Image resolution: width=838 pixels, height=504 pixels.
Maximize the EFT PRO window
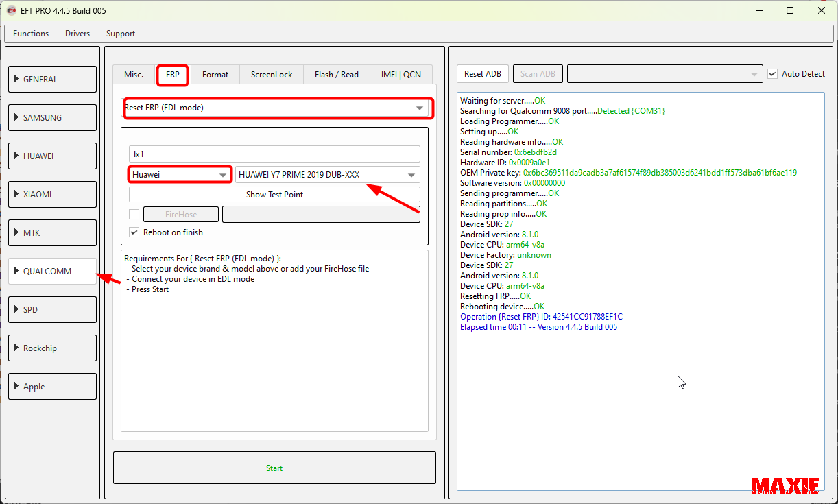pos(790,11)
